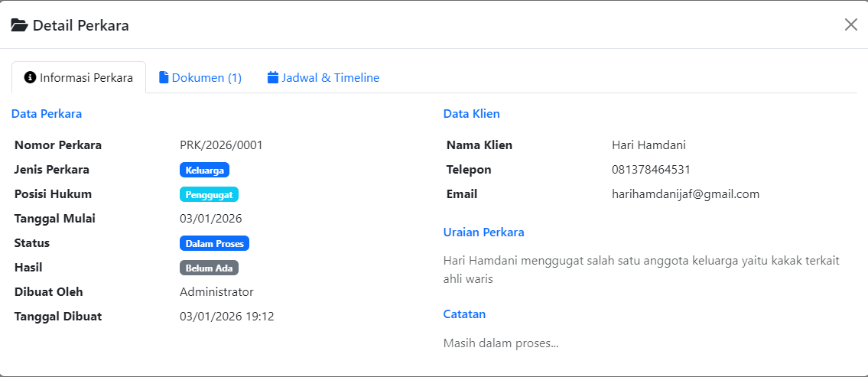Click the case description paragraph about ahli waris

642,270
